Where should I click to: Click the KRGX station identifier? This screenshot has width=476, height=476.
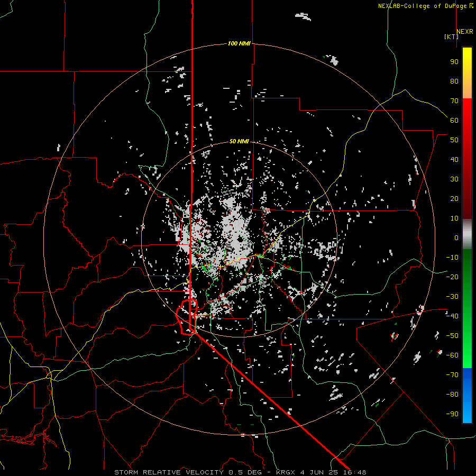coord(286,472)
